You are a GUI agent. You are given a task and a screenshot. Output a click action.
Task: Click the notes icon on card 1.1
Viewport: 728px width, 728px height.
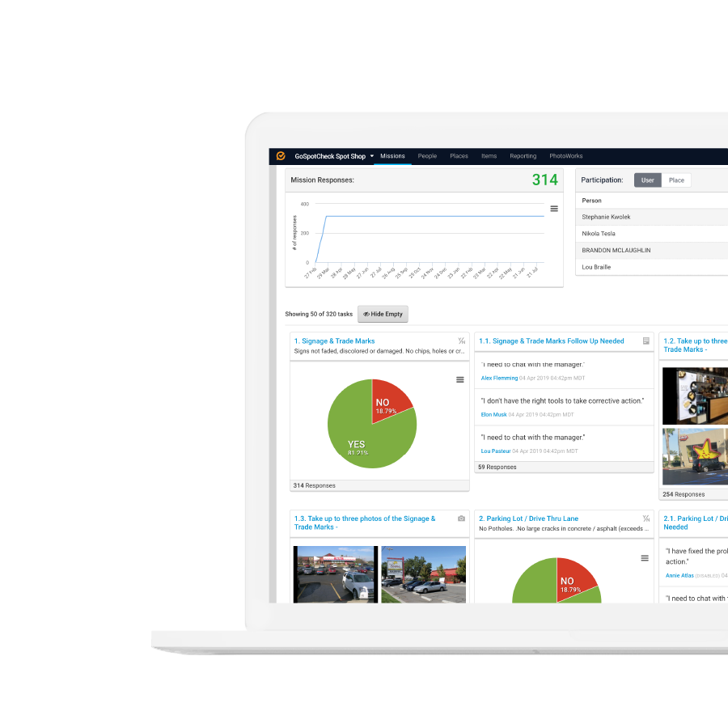(x=645, y=341)
